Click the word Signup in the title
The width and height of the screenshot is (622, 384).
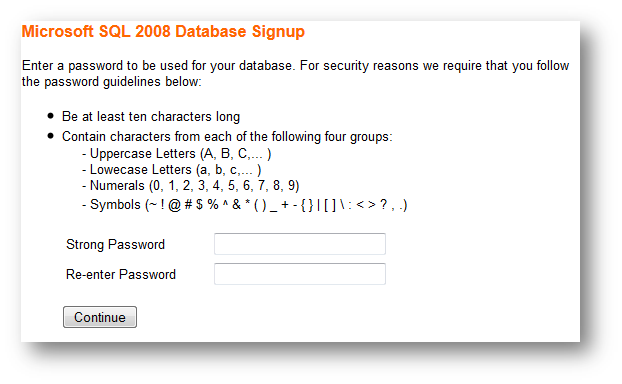pos(278,32)
